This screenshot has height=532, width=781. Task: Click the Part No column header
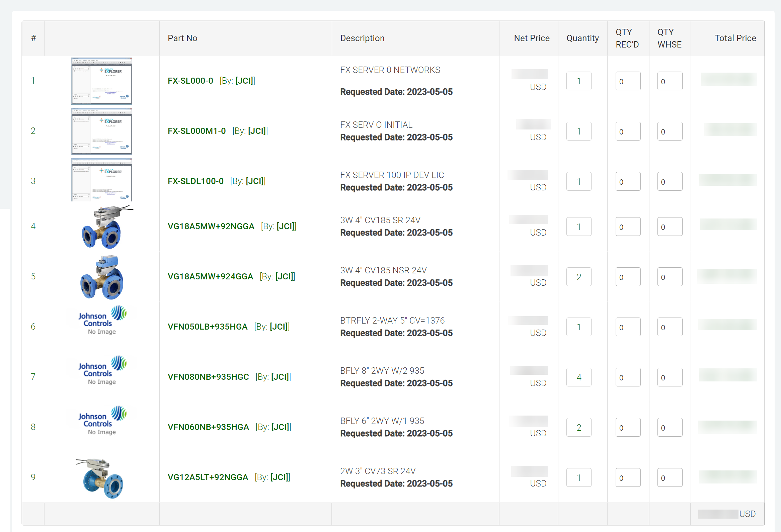[x=182, y=38]
